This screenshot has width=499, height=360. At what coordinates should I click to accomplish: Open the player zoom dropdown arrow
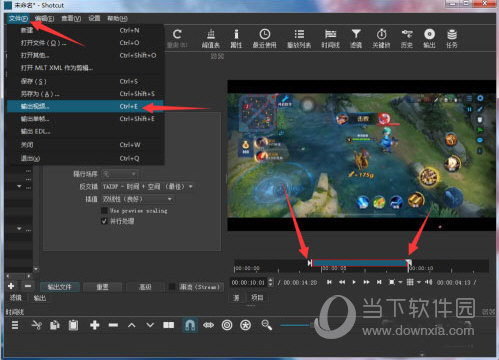pyautogui.click(x=400, y=282)
